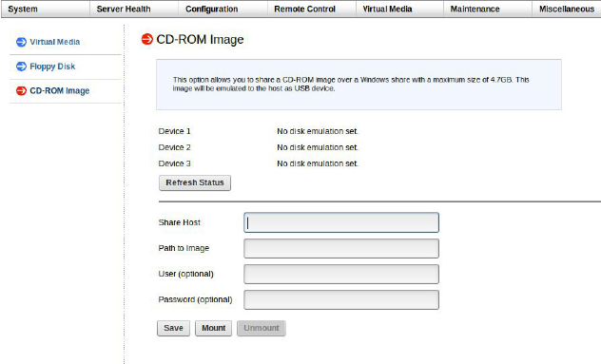Select CD-ROM Image sidebar link
The image size is (601, 364).
pos(59,91)
